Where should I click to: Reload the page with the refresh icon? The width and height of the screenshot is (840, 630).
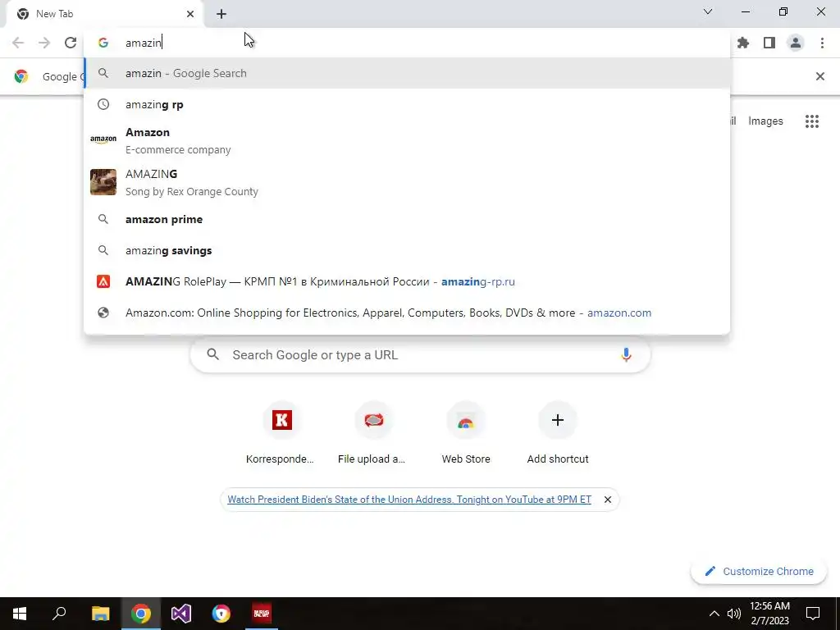(x=71, y=43)
